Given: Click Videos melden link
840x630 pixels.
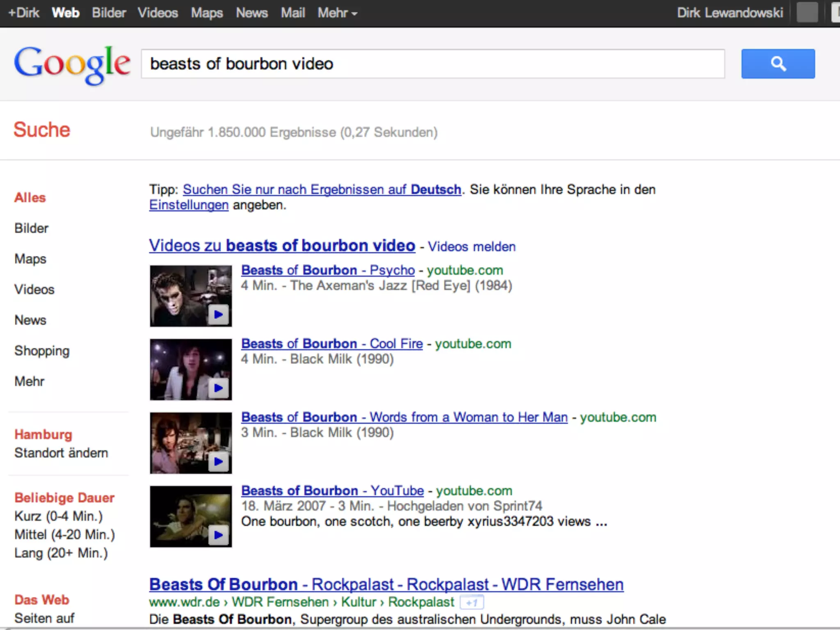Looking at the screenshot, I should tap(472, 247).
